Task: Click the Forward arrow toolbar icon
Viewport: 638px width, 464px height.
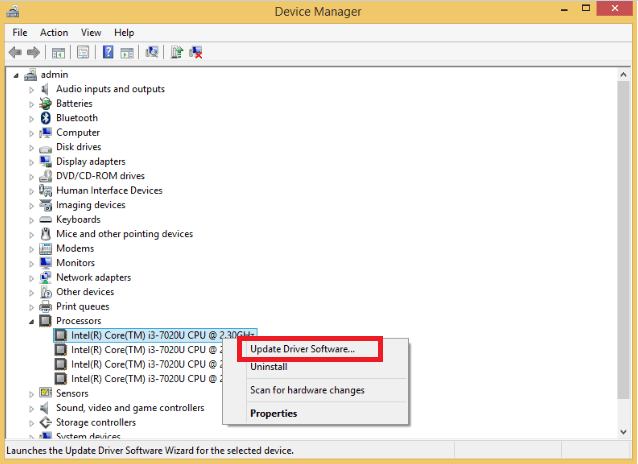Action: click(x=33, y=52)
